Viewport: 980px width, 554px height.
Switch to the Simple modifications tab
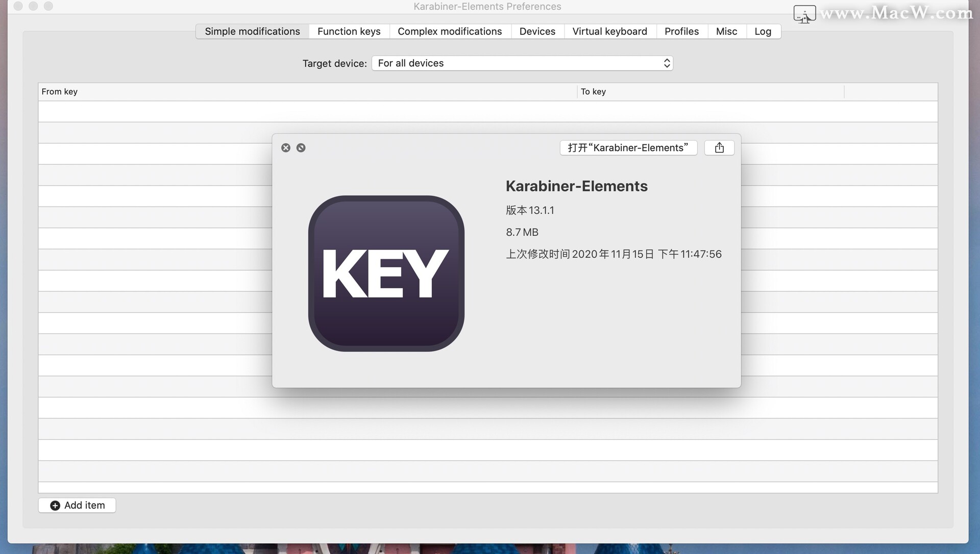[x=252, y=32]
